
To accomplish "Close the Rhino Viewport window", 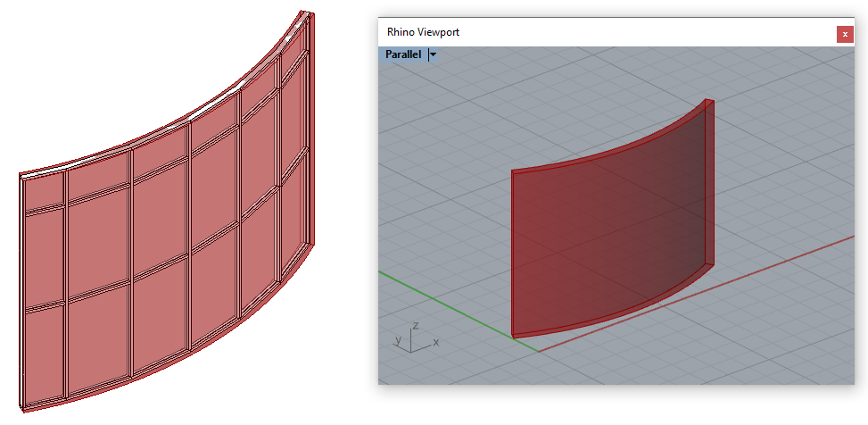I will click(844, 34).
